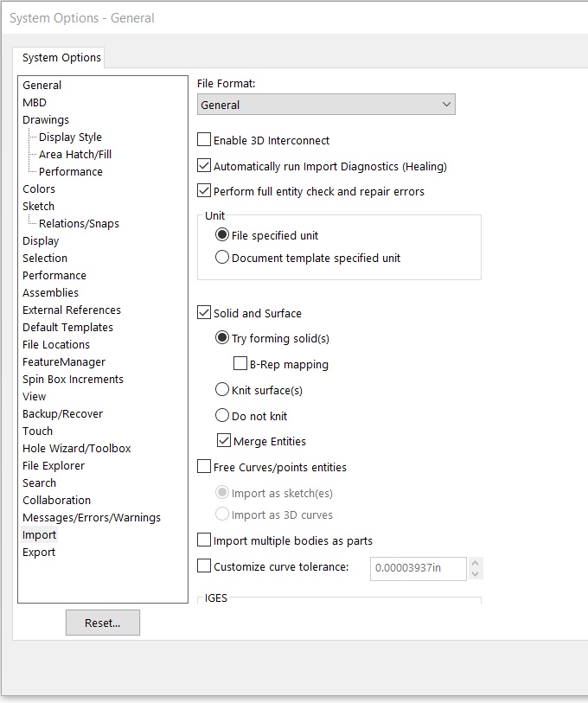Open External References options
The image size is (588, 703).
click(x=72, y=310)
